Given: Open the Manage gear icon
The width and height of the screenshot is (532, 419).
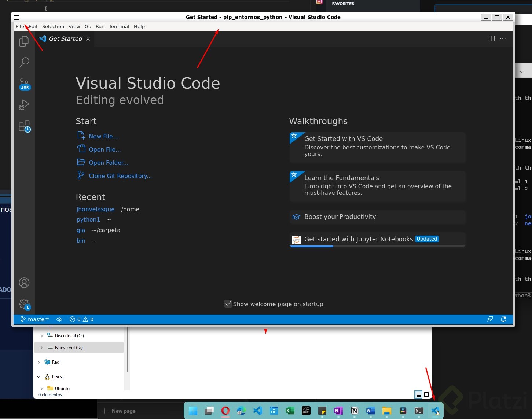Looking at the screenshot, I should [24, 304].
